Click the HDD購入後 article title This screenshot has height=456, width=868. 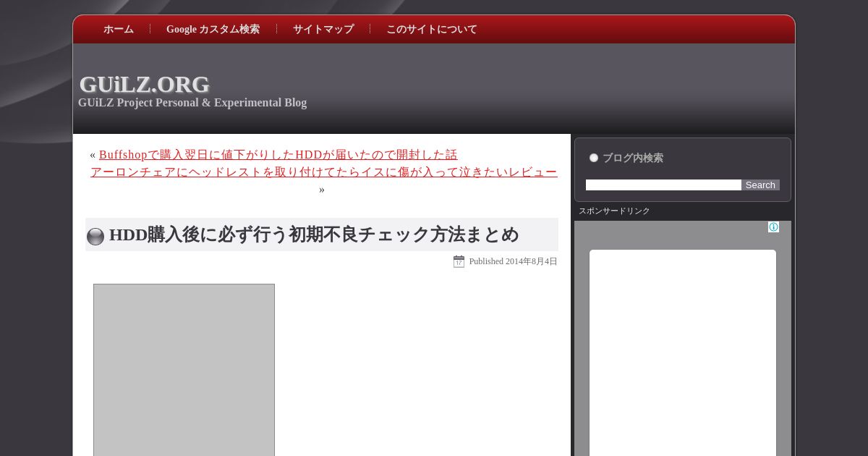click(314, 235)
